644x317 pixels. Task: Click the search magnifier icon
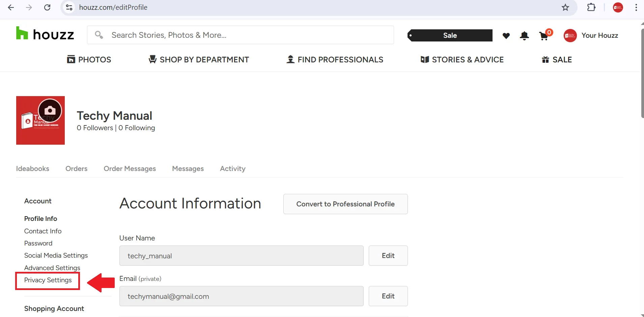click(x=99, y=34)
